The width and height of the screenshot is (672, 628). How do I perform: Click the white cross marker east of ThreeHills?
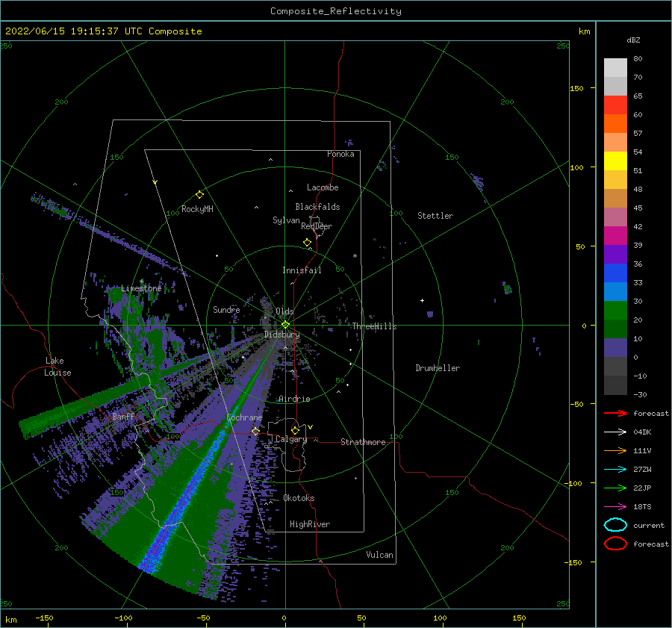422,300
